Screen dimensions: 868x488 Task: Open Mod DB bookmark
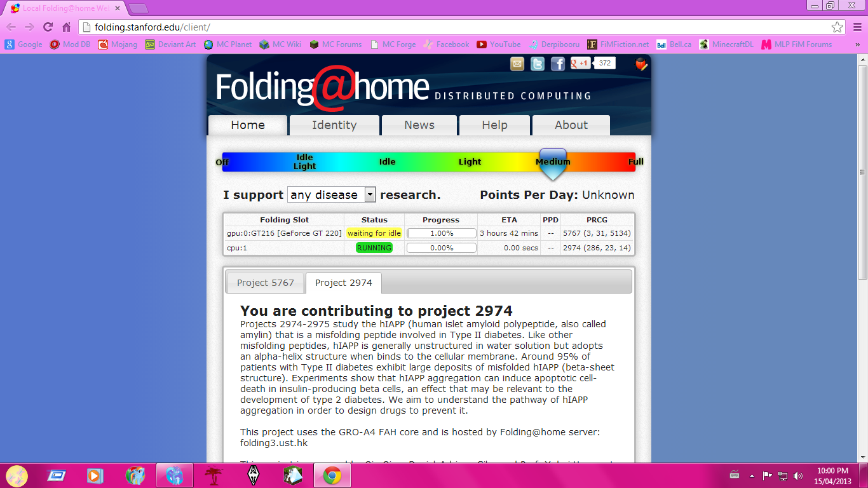click(71, 44)
